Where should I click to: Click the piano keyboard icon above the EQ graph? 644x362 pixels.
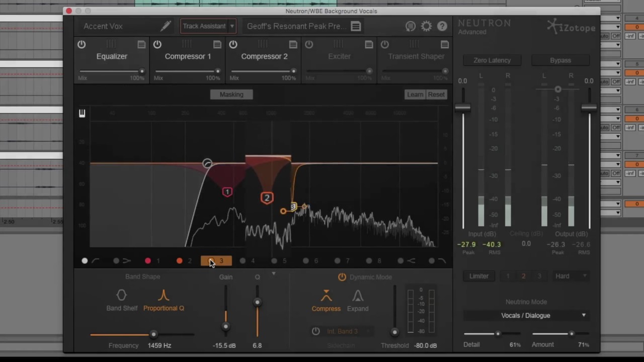(82, 113)
